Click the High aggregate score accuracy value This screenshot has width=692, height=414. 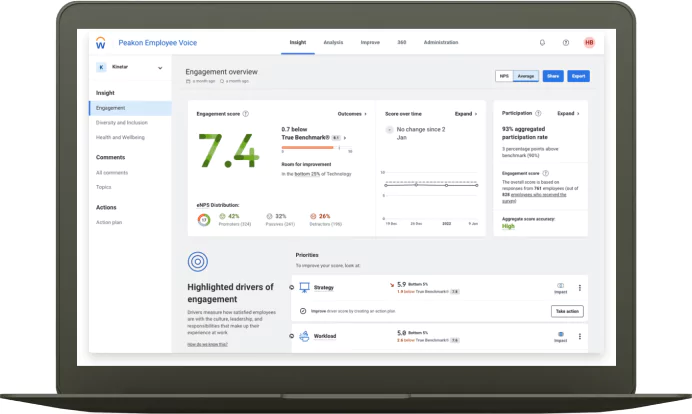pyautogui.click(x=508, y=226)
